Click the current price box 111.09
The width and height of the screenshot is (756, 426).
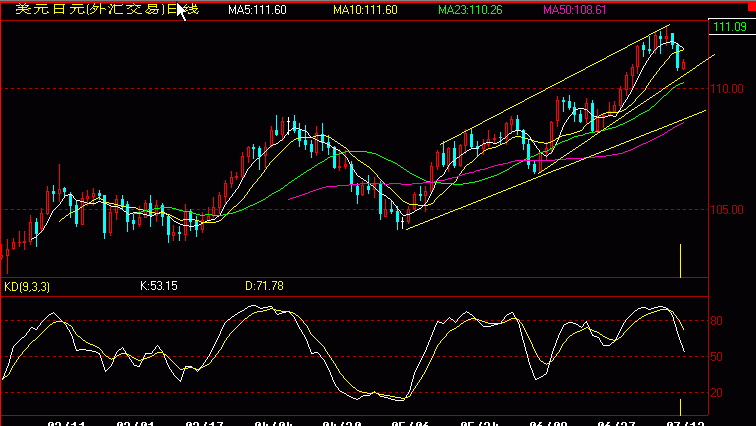(730, 27)
